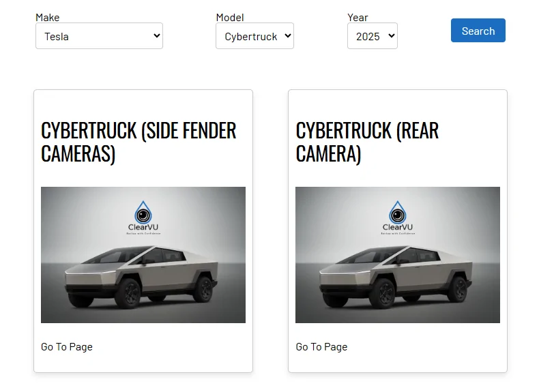The width and height of the screenshot is (539, 392).
Task: Open the Make dropdown showing Tesla
Action: tap(99, 36)
